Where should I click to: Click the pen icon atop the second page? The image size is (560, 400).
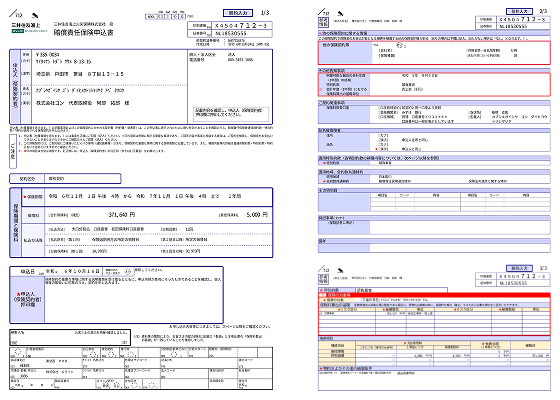(340, 14)
